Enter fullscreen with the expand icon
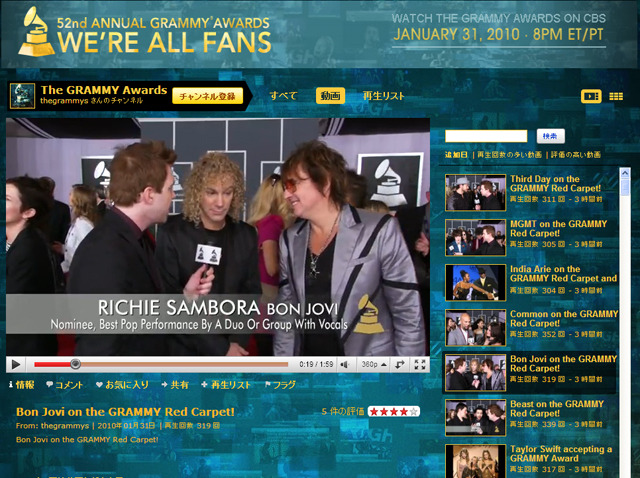 click(x=420, y=364)
